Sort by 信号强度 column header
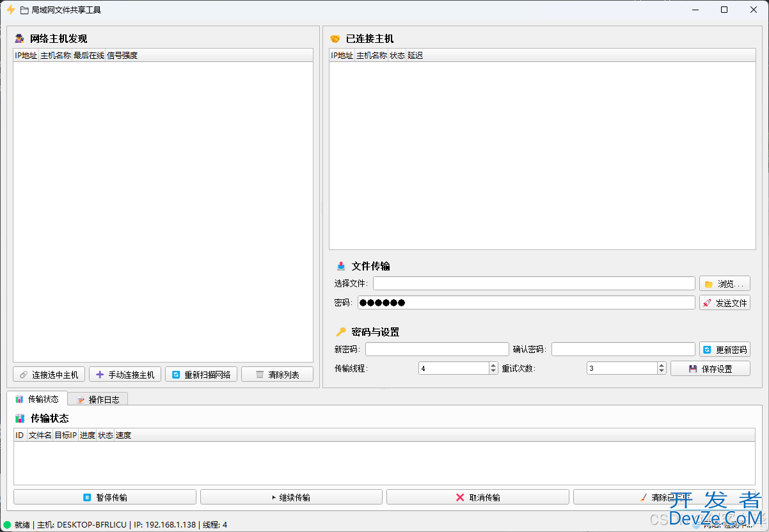This screenshot has height=532, width=769. pos(122,56)
